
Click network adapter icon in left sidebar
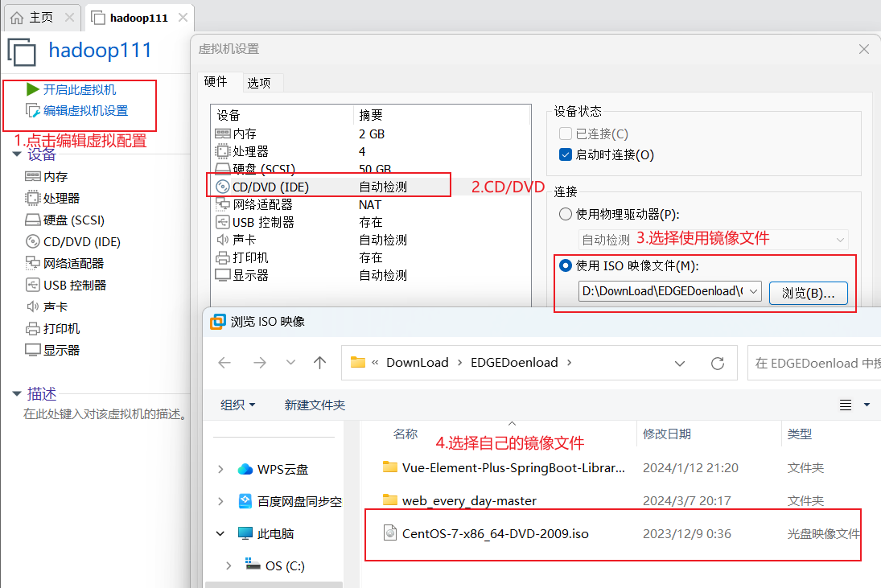(x=33, y=263)
